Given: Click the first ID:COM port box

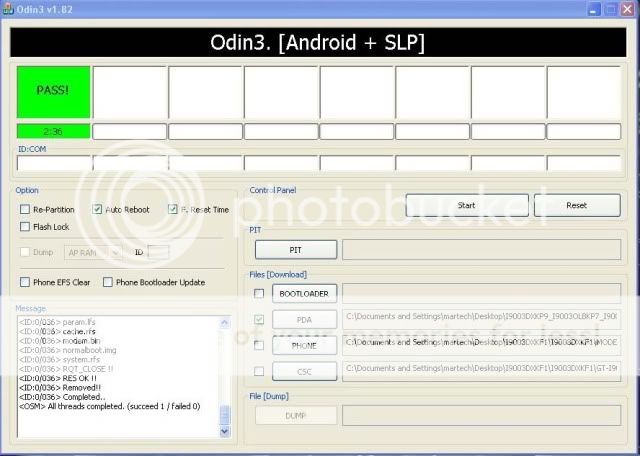Looking at the screenshot, I should (54, 163).
